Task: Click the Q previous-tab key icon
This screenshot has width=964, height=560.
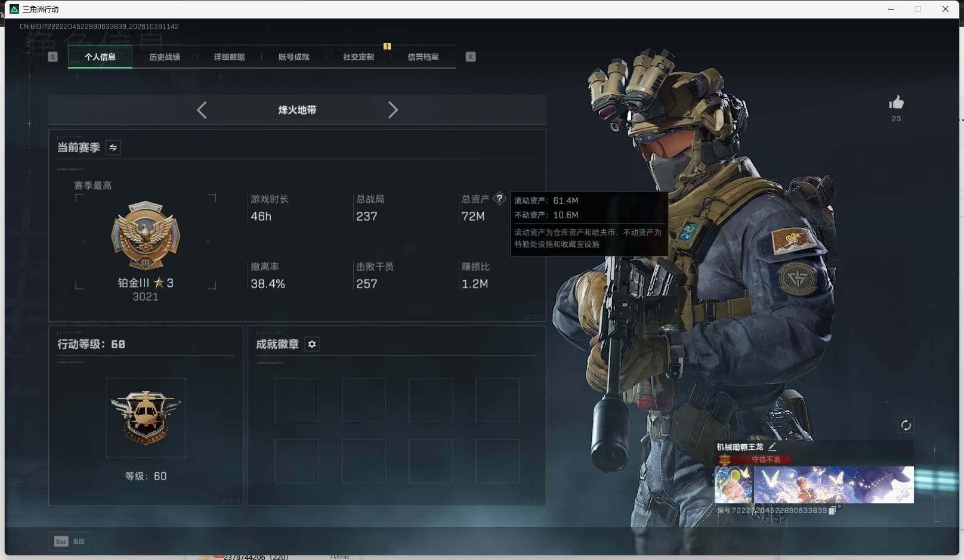Action: [x=52, y=57]
